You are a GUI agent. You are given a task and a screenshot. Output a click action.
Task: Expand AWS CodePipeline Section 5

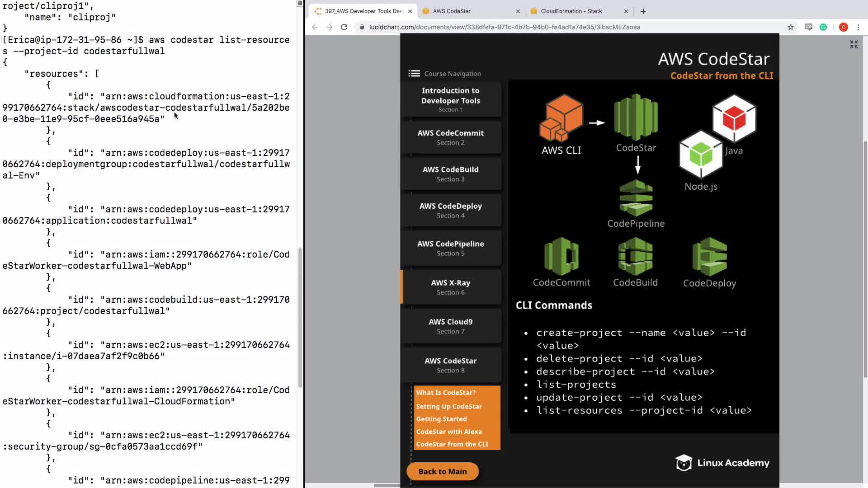(451, 248)
